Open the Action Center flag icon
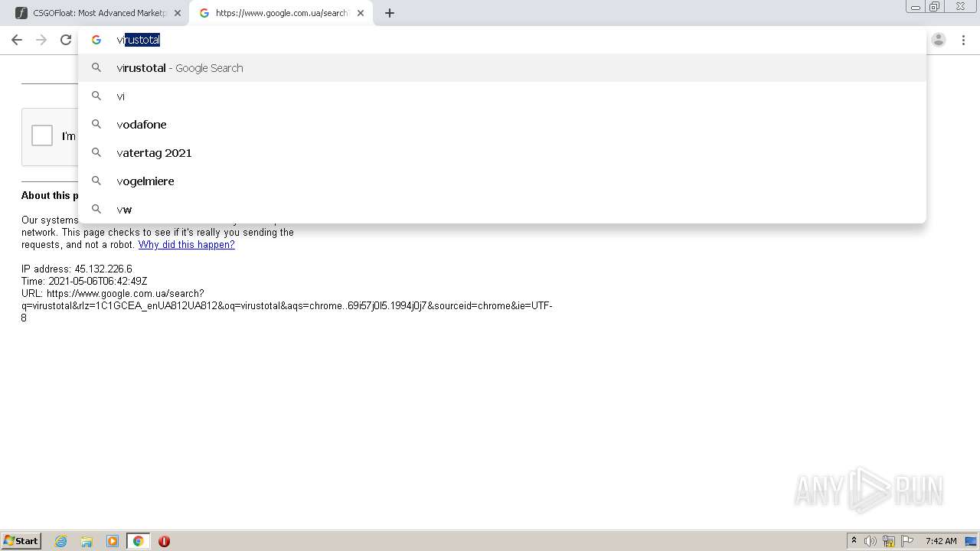This screenshot has width=980, height=551. (x=907, y=541)
